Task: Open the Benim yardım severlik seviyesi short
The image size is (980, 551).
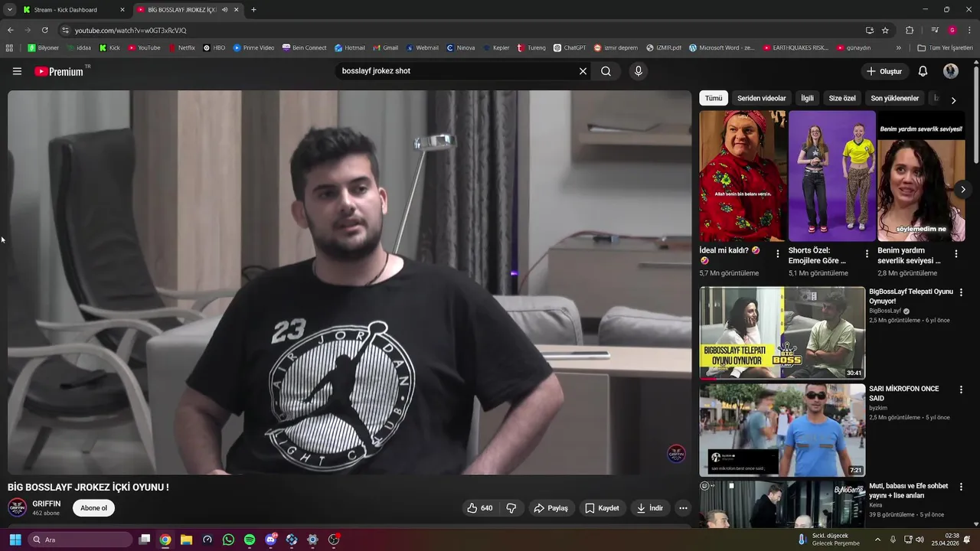Action: tap(921, 176)
